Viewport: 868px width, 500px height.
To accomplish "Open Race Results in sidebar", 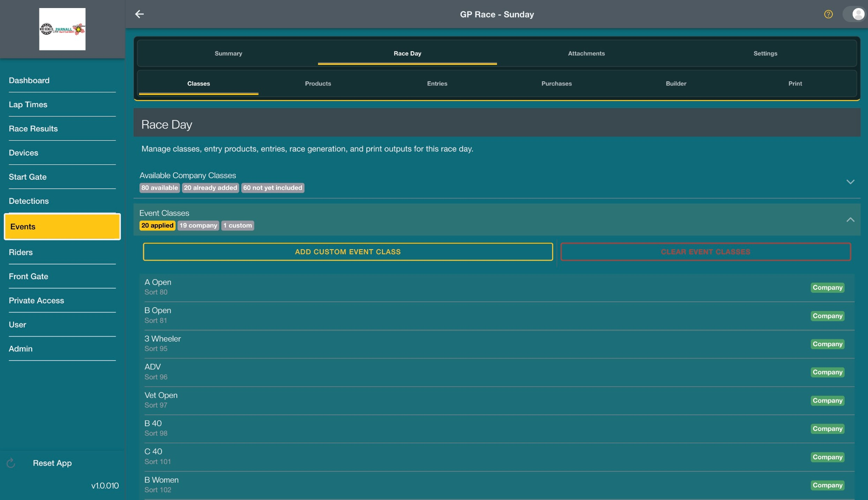I will click(62, 129).
